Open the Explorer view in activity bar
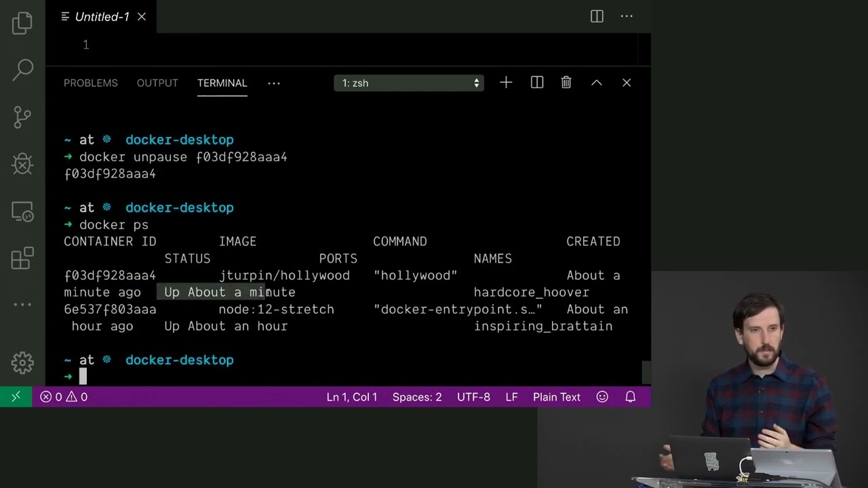The width and height of the screenshot is (868, 488). click(22, 24)
